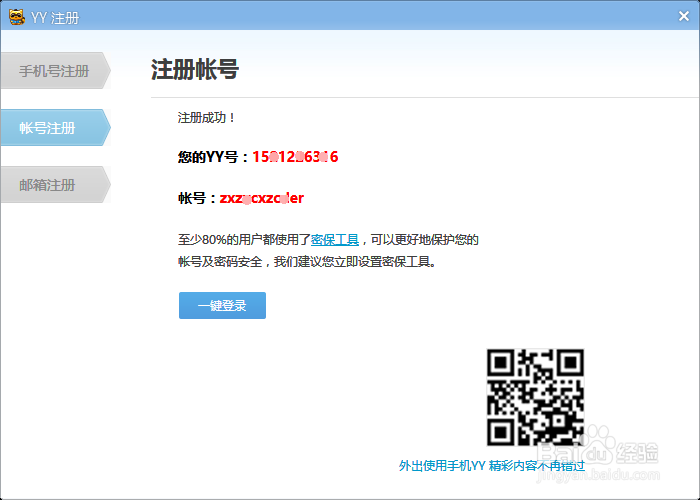
Task: Switch to 手机号注册 tab
Action: pos(55,71)
